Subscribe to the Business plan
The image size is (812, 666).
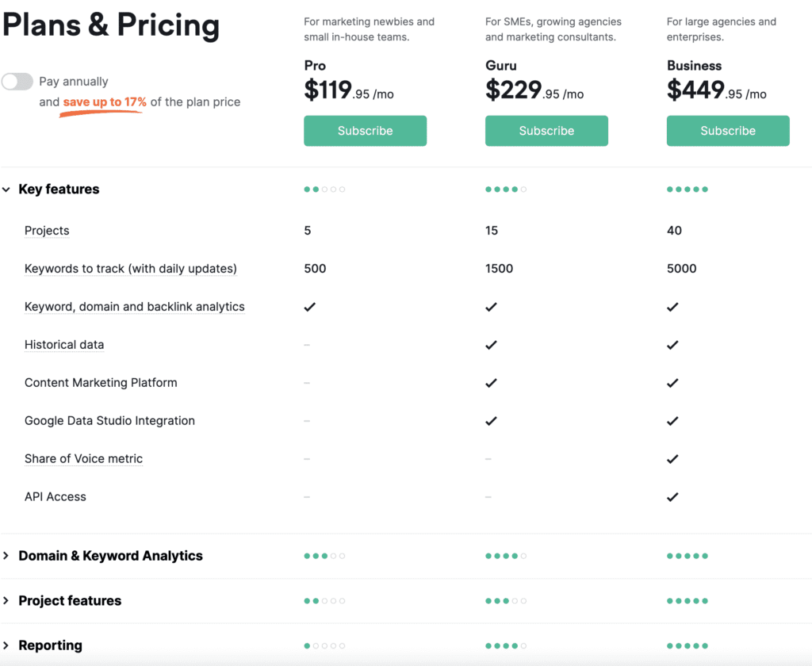click(x=728, y=131)
